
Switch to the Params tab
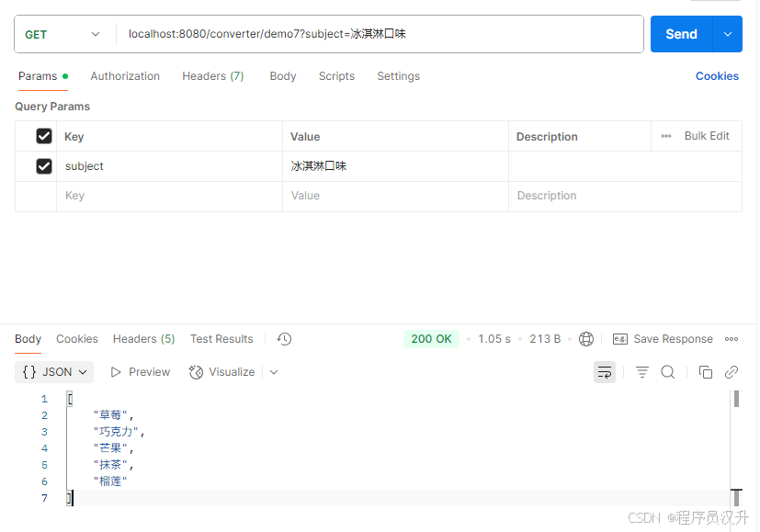click(x=42, y=76)
